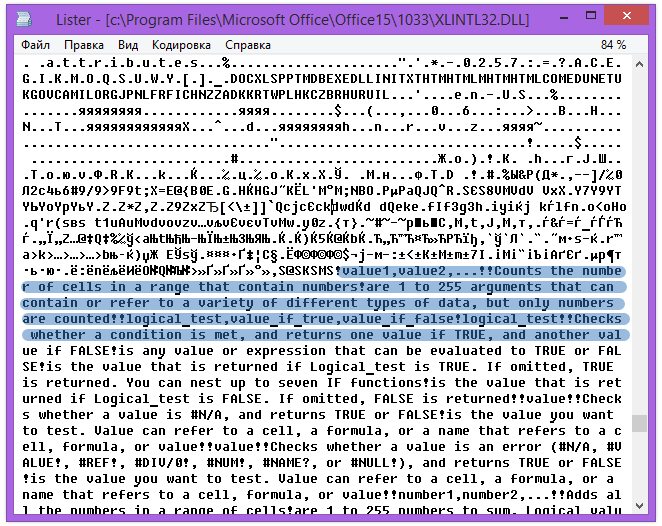Click the 84 % position indicator
This screenshot has height=526, width=662.
pos(613,45)
